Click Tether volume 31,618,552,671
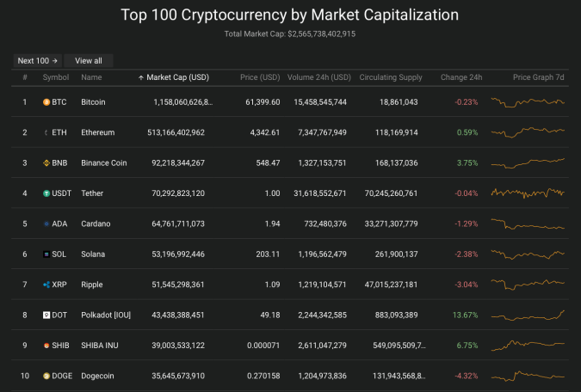Image resolution: width=581 pixels, height=392 pixels. tap(320, 193)
